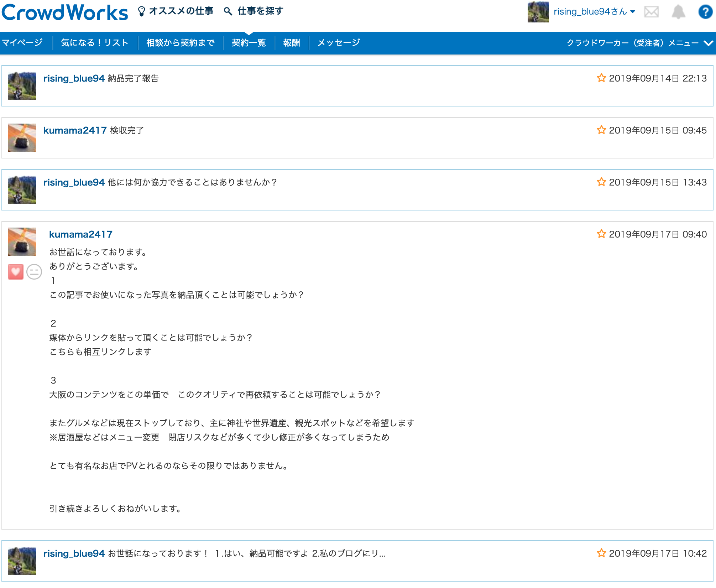Click avatar on the 納品完了報告 message
Viewport: 716px width, 588px height.
click(x=22, y=86)
